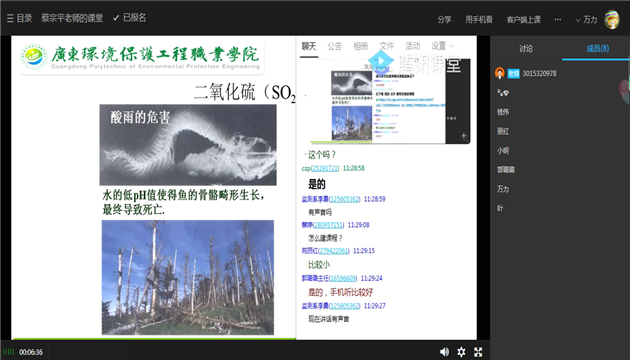Click the user avatar in top bar
630x360 pixels.
coord(612,19)
